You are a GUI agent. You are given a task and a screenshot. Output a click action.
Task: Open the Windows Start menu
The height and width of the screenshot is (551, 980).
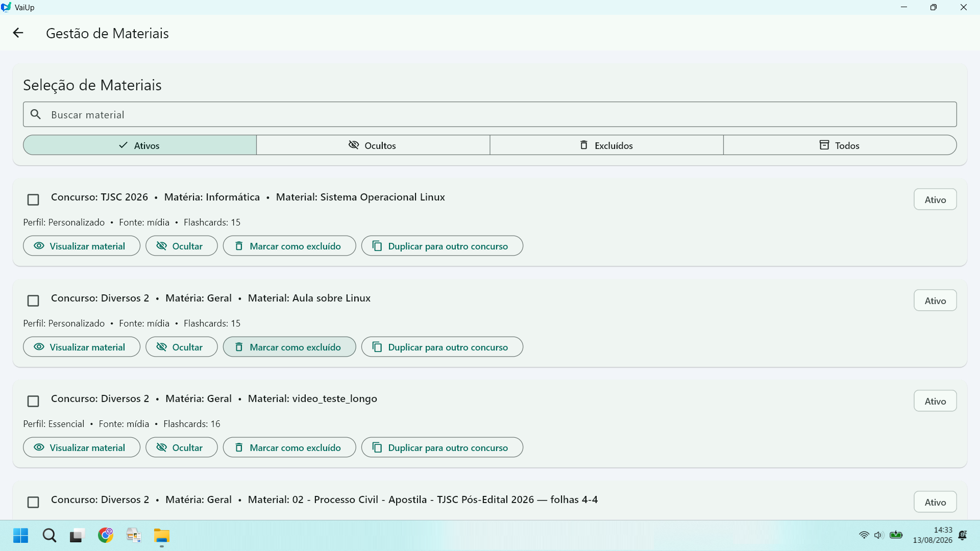[x=20, y=536]
